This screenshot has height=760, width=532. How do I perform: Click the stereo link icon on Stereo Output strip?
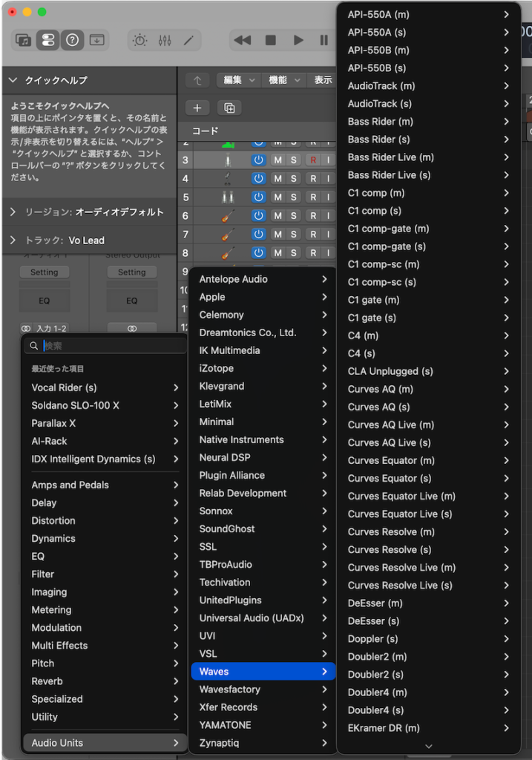tap(132, 329)
